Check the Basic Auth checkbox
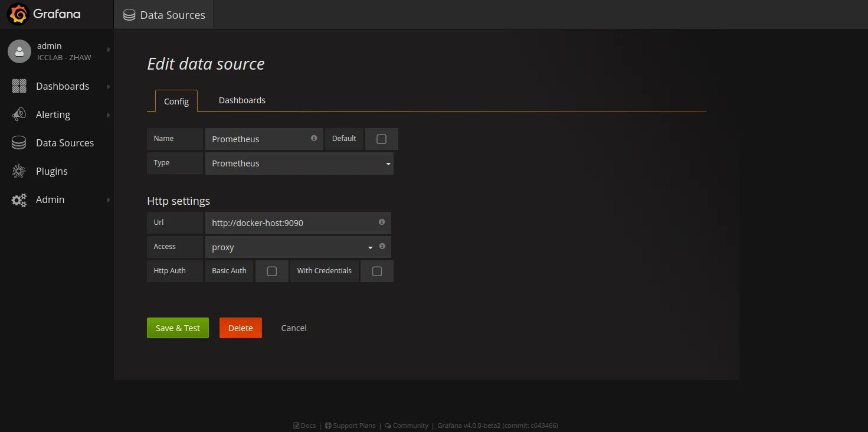The height and width of the screenshot is (432, 868). click(x=271, y=271)
